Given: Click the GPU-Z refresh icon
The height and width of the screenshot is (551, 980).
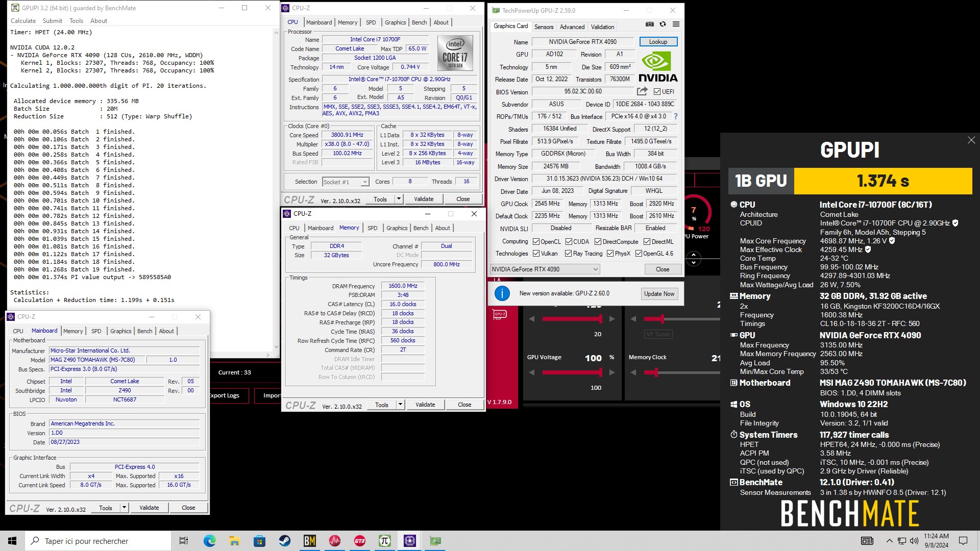Looking at the screenshot, I should [663, 24].
